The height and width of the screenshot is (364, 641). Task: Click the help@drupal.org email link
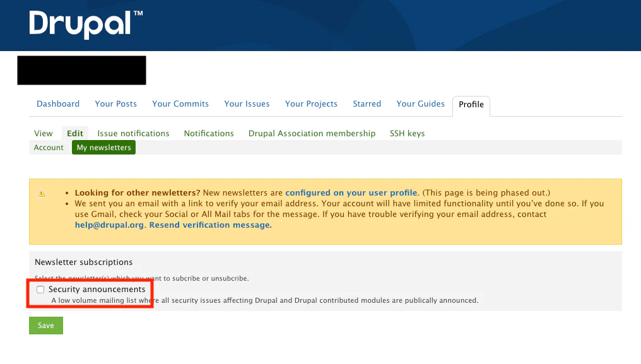click(x=109, y=225)
